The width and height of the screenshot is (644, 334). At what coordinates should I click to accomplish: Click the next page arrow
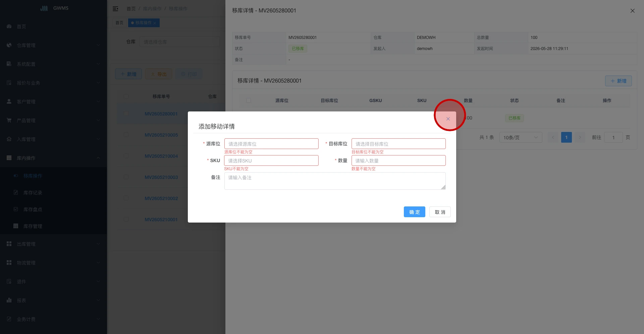pyautogui.click(x=580, y=137)
